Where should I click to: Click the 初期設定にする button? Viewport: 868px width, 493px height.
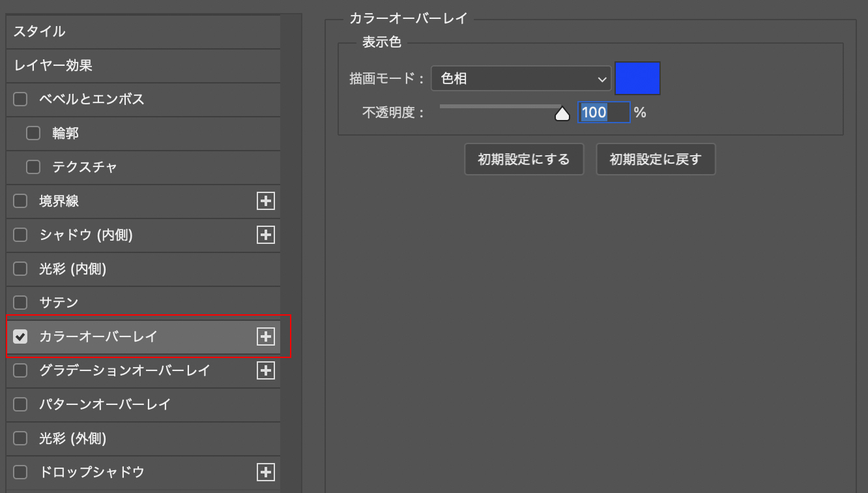(523, 159)
